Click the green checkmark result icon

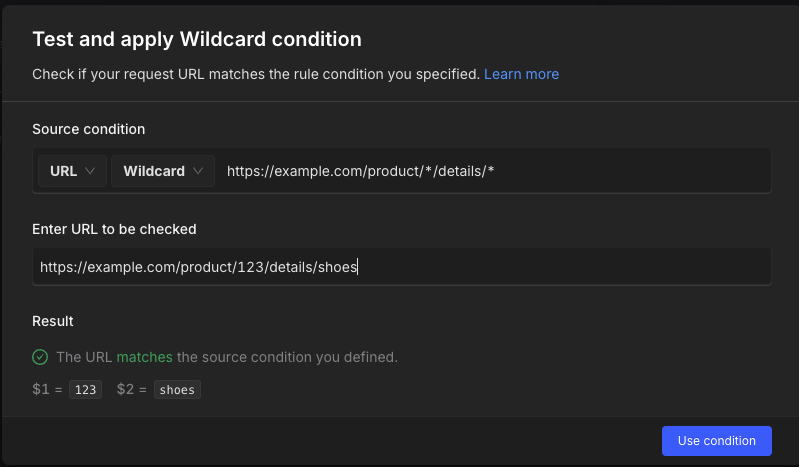tap(40, 357)
